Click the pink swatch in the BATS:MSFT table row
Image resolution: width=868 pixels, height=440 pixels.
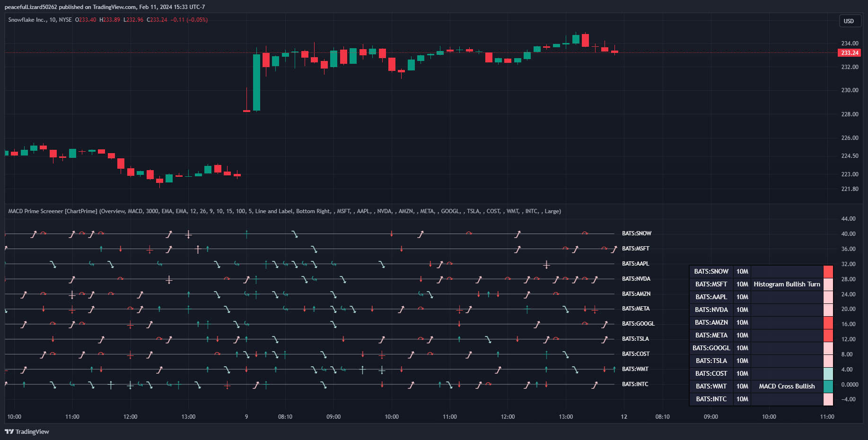pyautogui.click(x=828, y=285)
